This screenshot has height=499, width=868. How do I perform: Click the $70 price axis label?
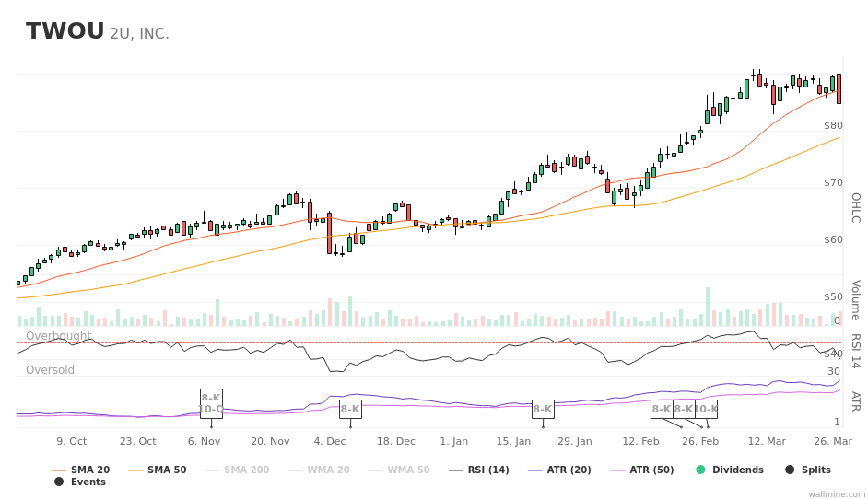(x=833, y=182)
